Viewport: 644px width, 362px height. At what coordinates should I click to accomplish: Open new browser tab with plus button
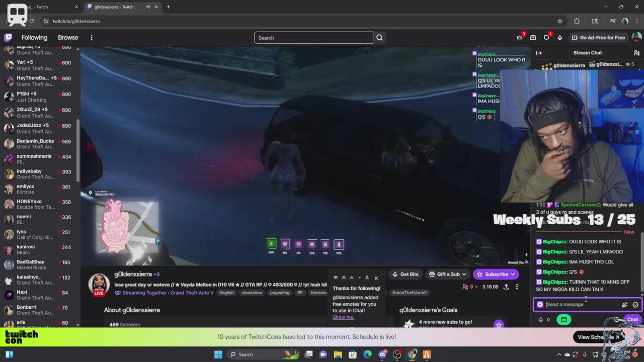pos(168,7)
